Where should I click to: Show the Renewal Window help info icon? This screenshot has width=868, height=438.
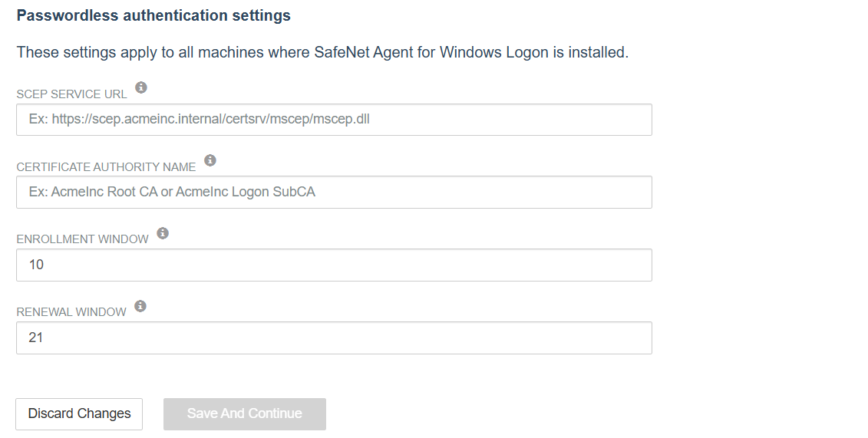coord(140,306)
